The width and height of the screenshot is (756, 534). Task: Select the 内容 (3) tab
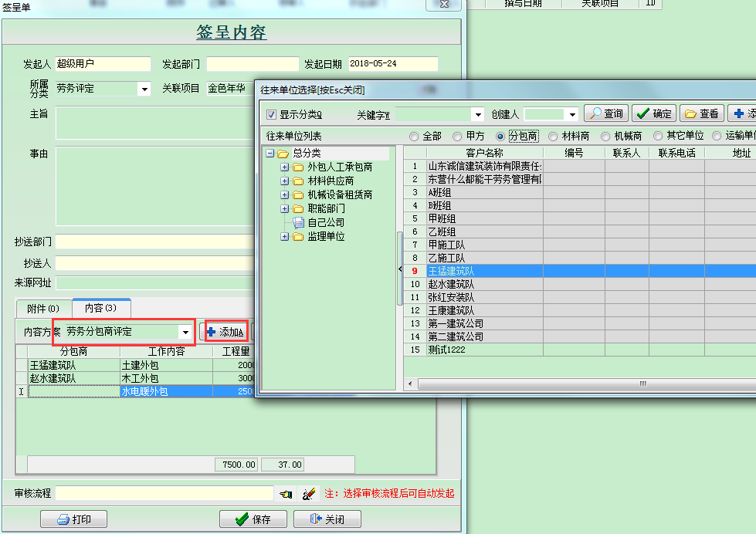100,308
